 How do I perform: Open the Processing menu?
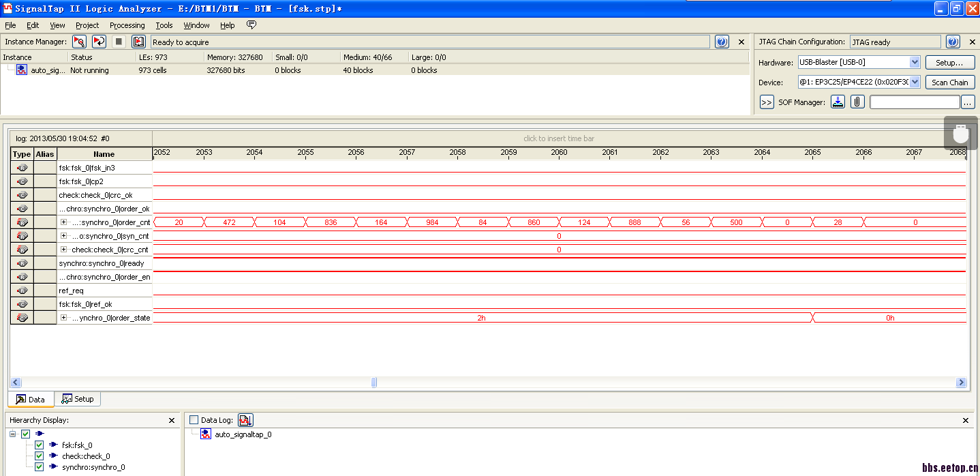point(127,25)
